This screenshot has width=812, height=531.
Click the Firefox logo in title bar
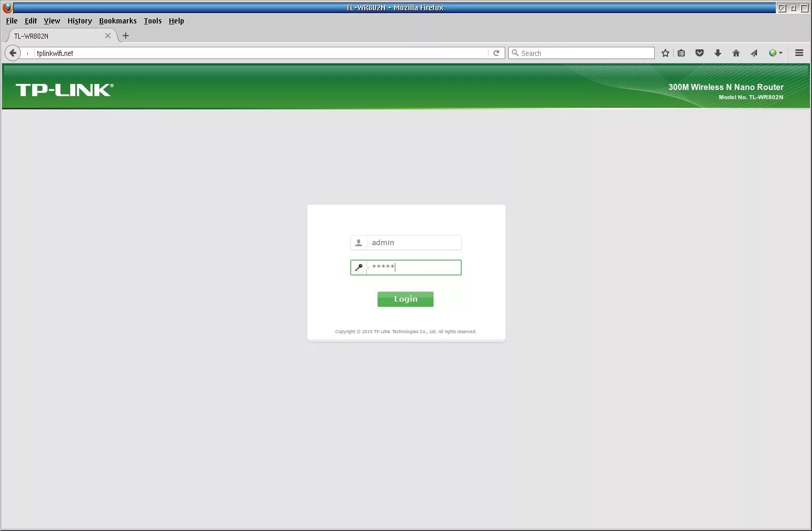[x=7, y=8]
